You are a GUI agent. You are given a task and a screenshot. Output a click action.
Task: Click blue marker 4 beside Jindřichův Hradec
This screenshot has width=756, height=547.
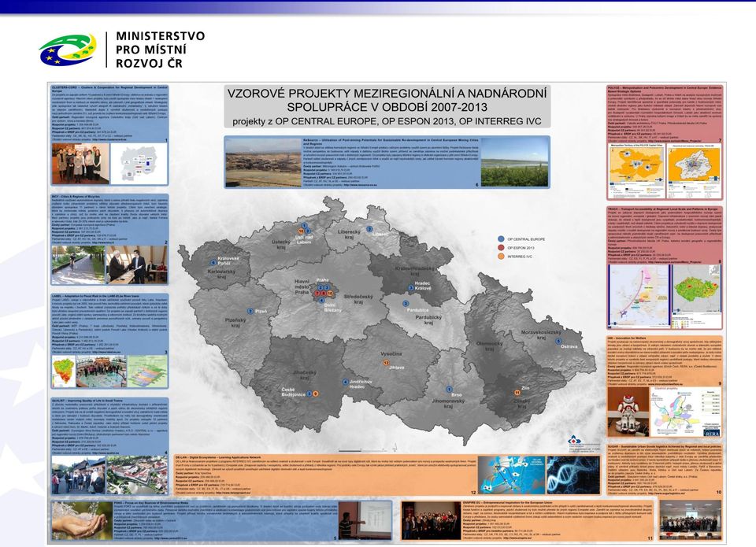tap(345, 382)
